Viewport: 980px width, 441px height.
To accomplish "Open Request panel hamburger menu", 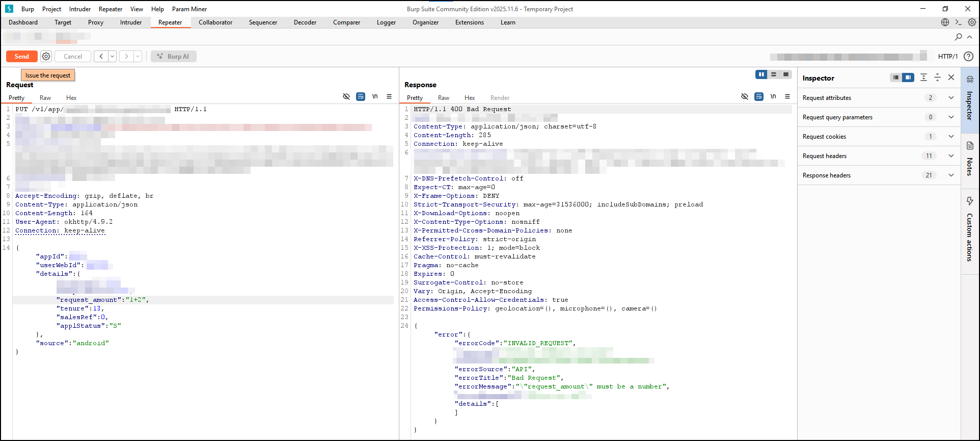I will pyautogui.click(x=389, y=96).
